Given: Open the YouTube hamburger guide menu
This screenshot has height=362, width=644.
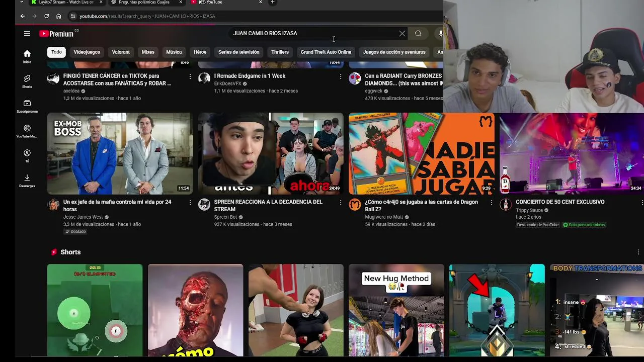Looking at the screenshot, I should pyautogui.click(x=27, y=34).
